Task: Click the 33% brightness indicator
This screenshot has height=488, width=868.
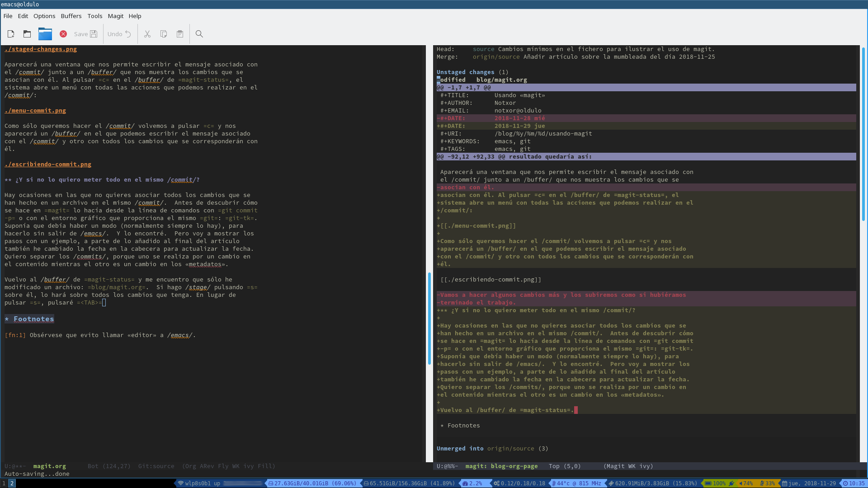Action: 768,483
